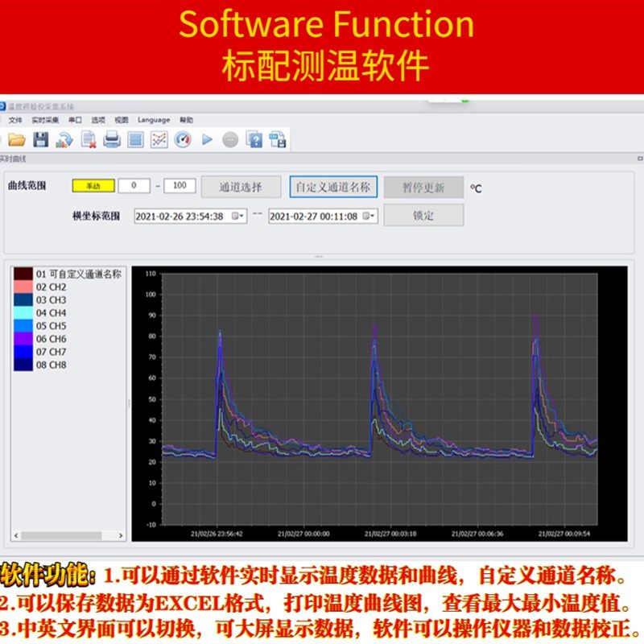Click the cyan swatch for 04 CH4
The image size is (644, 644).
pyautogui.click(x=23, y=313)
